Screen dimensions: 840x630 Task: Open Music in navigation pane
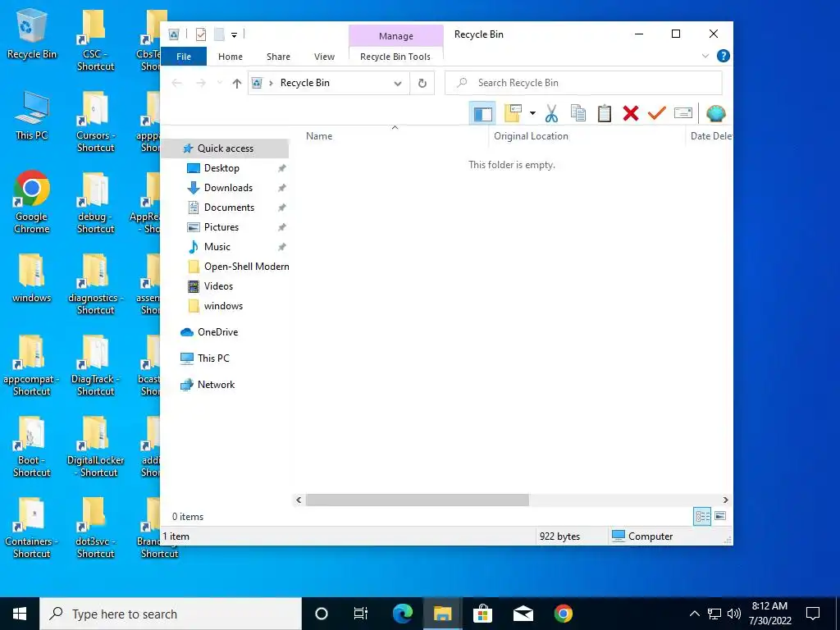217,247
